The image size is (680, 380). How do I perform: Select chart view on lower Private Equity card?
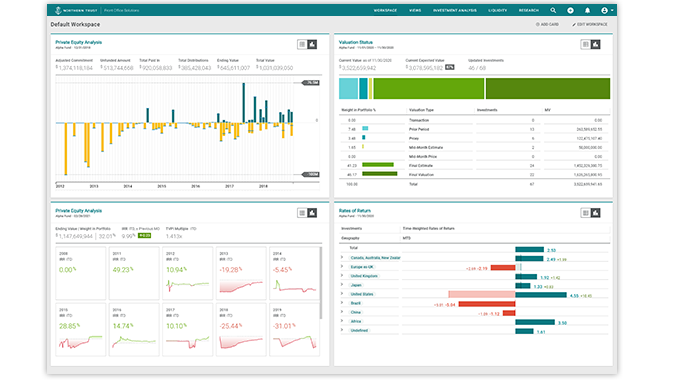[x=312, y=213]
